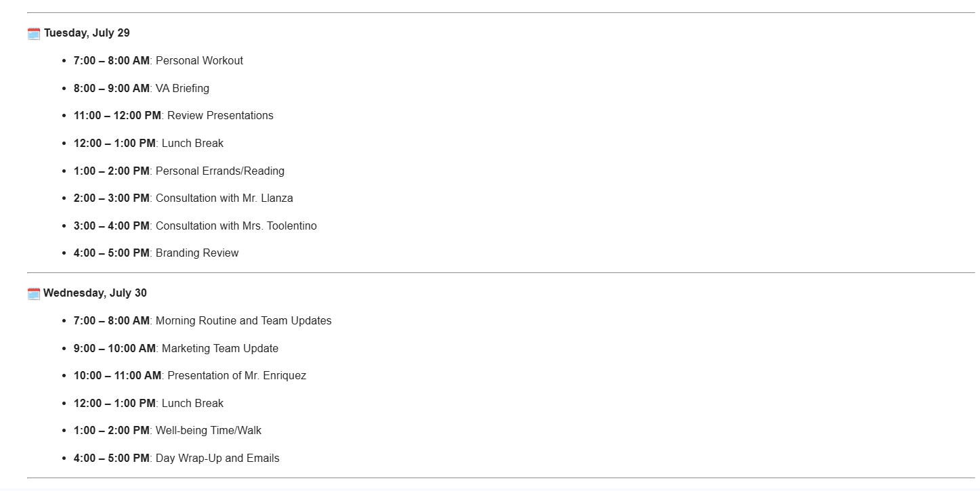The height and width of the screenshot is (491, 980).
Task: Select the Tuesday, July 29 heading
Action: 87,33
